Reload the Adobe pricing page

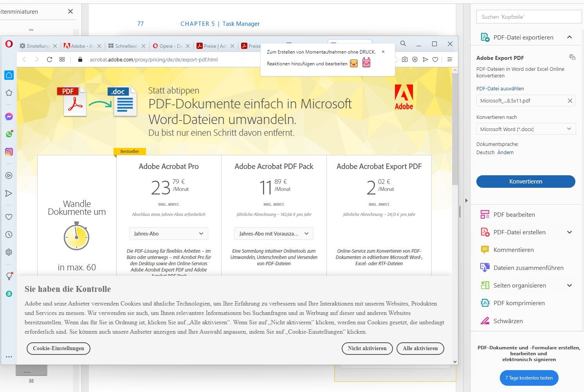click(x=49, y=59)
